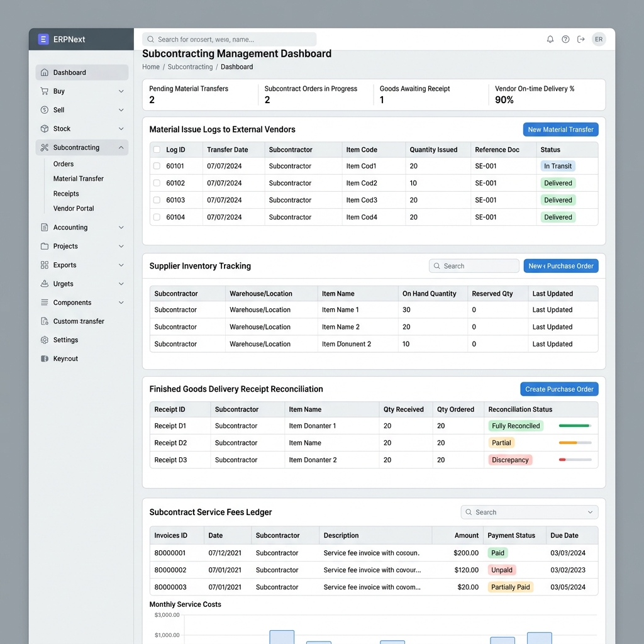Click the Partial orange progress bar
This screenshot has height=644, width=644.
tap(575, 443)
